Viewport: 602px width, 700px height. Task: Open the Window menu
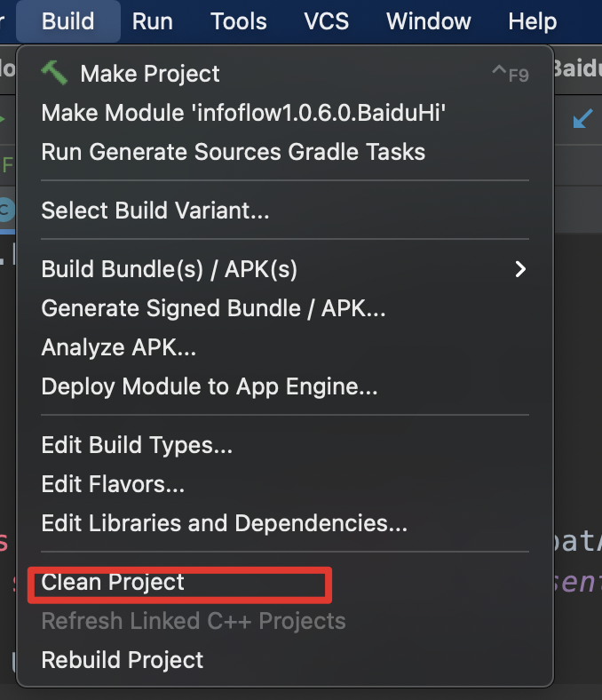(x=429, y=20)
